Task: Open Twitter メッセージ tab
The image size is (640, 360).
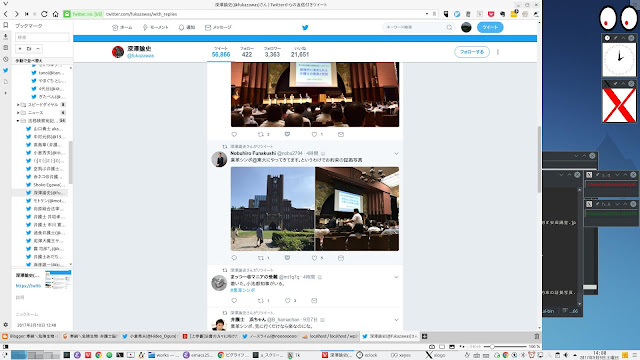Action: (218, 27)
